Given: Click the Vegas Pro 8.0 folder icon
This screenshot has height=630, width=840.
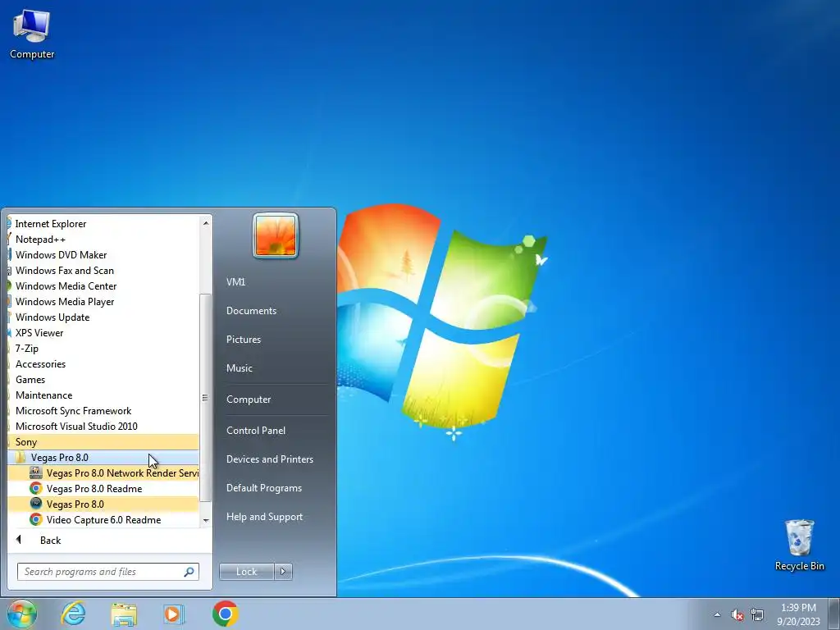Looking at the screenshot, I should 21,458.
